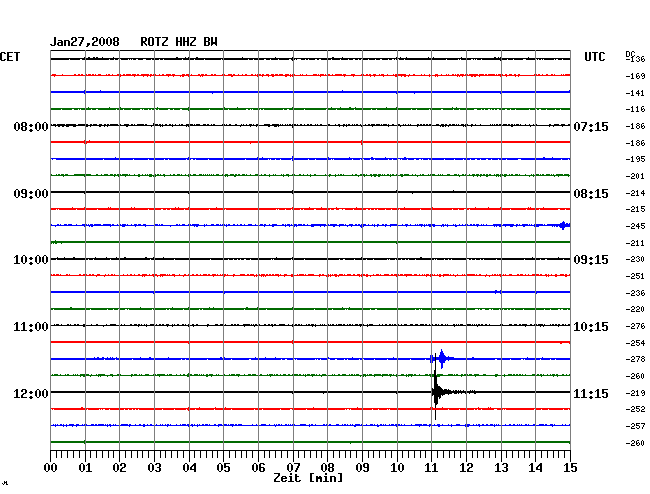
Task: Click the UTC timezone label
Action: tap(594, 57)
